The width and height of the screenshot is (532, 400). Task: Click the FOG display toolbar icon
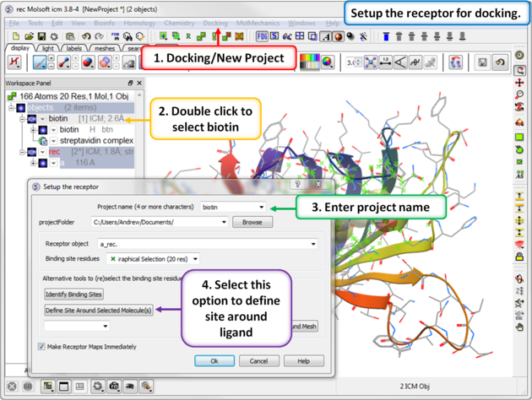tap(262, 37)
